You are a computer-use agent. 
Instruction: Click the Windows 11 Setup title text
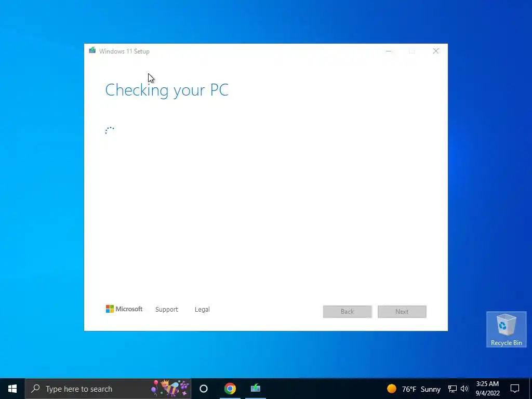[x=124, y=51]
